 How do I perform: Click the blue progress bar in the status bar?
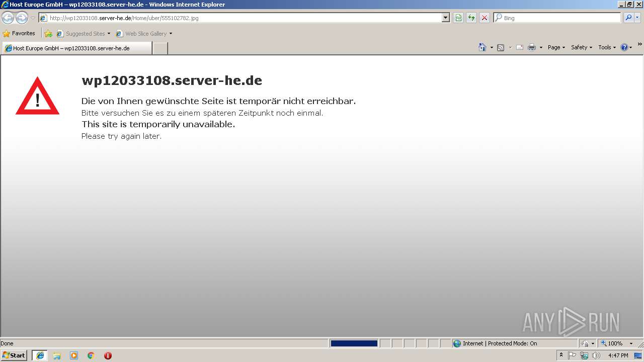coord(354,343)
